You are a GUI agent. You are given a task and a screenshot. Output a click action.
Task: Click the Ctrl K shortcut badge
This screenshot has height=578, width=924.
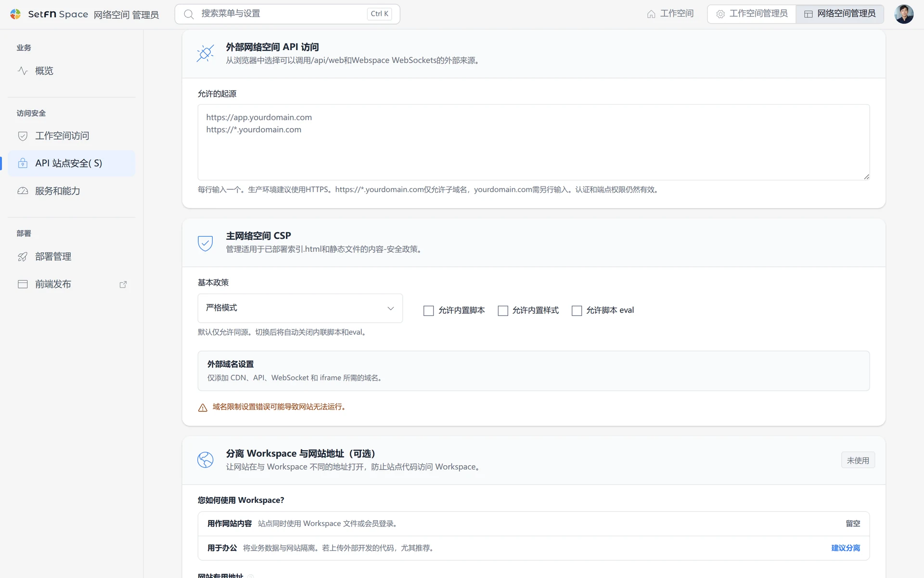click(x=379, y=14)
